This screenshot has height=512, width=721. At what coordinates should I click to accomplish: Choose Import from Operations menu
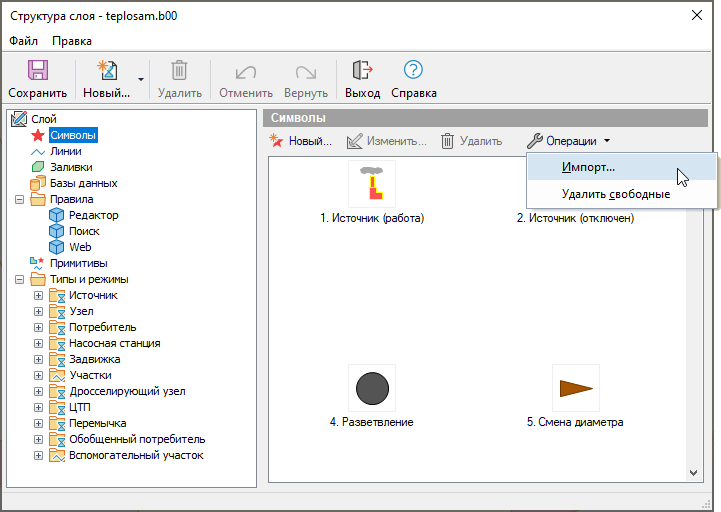tap(588, 167)
